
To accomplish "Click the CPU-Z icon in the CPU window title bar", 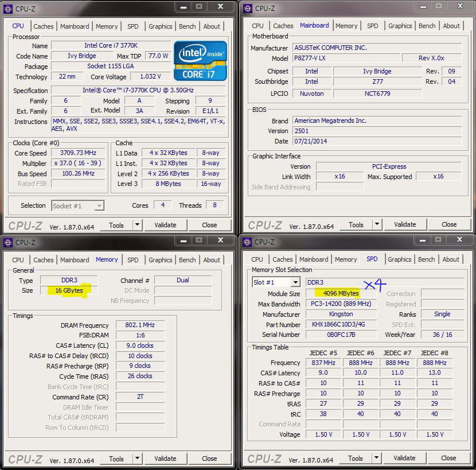I will tap(7, 9).
